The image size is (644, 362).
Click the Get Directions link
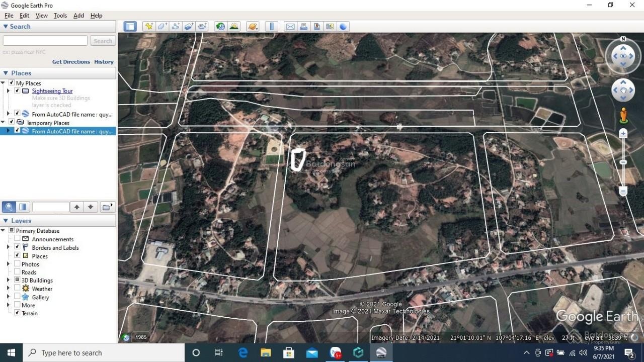[x=71, y=62]
